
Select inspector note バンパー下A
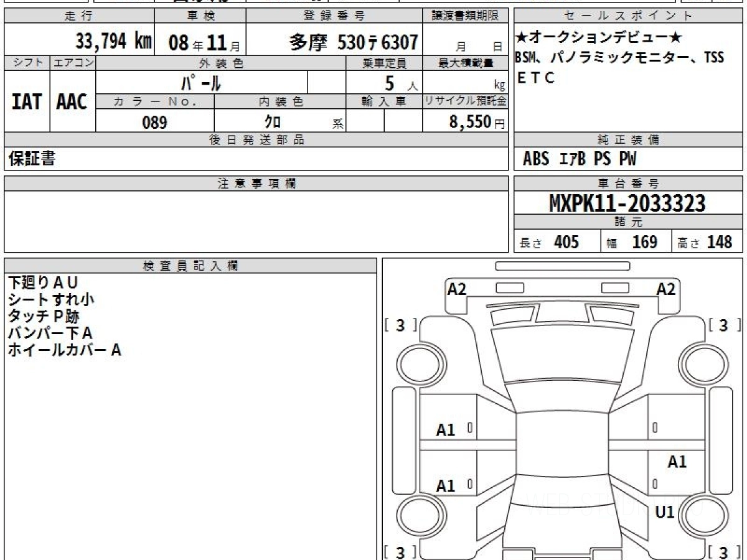[x=50, y=333]
